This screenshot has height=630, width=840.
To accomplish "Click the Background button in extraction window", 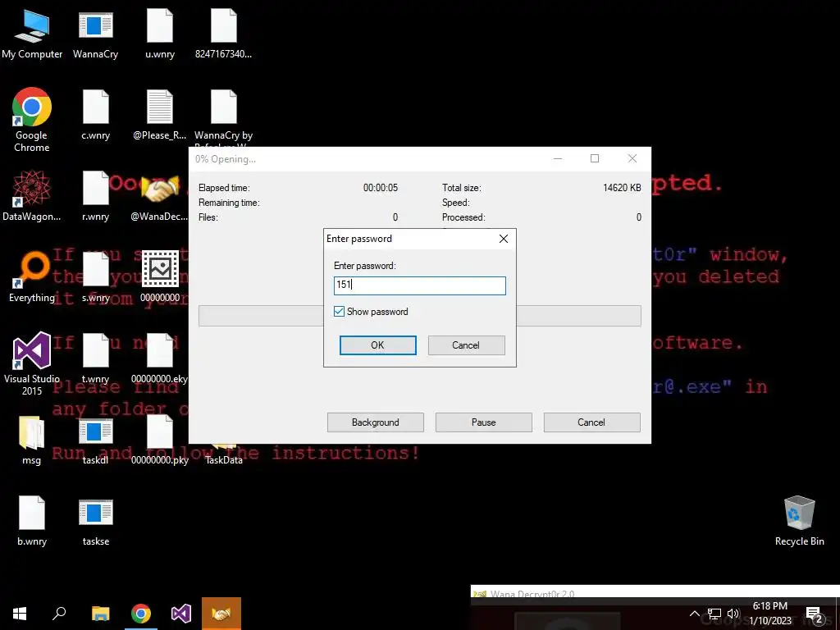I will [376, 422].
